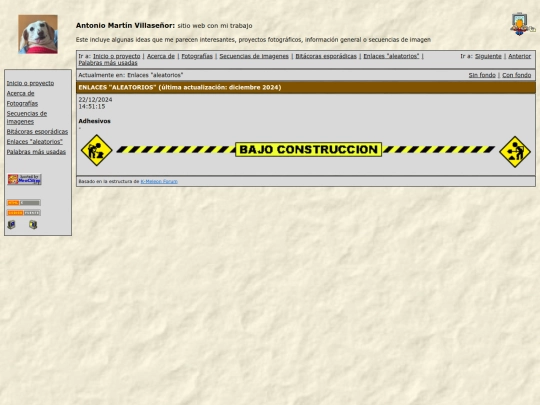Open 'Enlaces "aleatorios"' in sidebar

coord(34,142)
